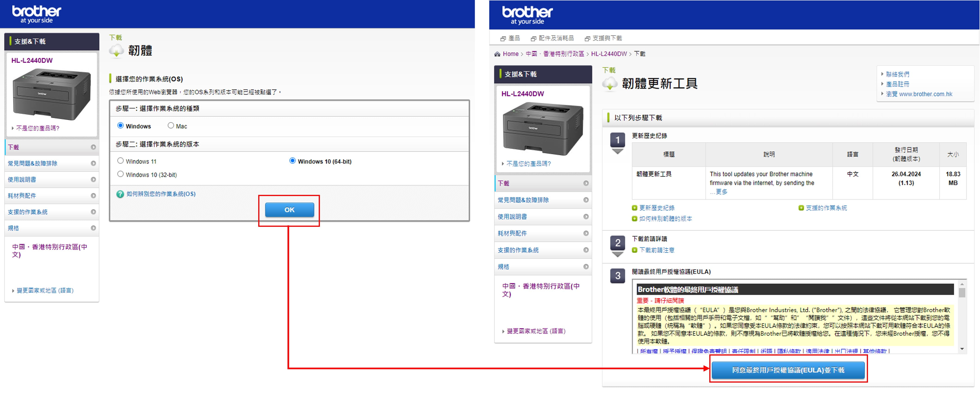The height and width of the screenshot is (396, 980).
Task: Open 如何辨別您的作業系統(OS) help link
Action: click(x=161, y=194)
